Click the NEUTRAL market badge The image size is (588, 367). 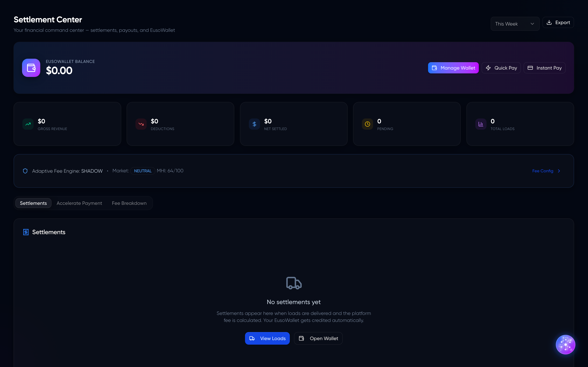tap(143, 171)
